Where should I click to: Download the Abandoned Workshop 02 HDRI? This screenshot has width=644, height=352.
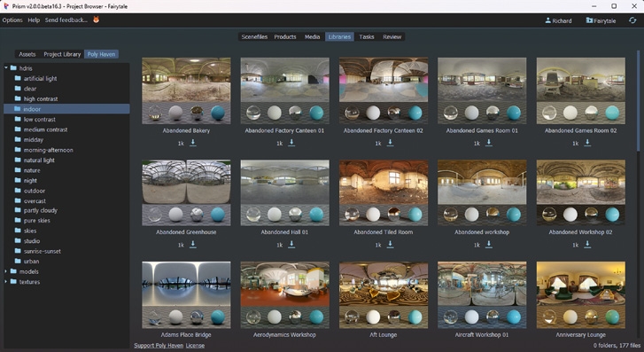587,244
